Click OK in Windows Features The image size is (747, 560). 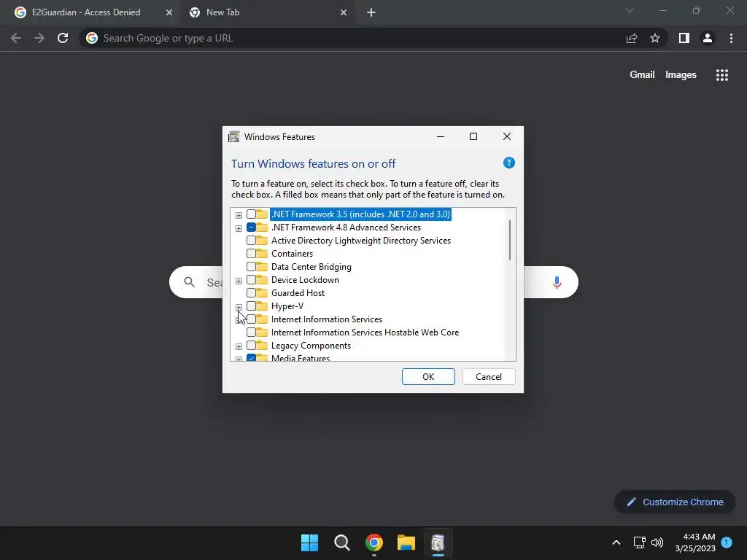pyautogui.click(x=428, y=377)
